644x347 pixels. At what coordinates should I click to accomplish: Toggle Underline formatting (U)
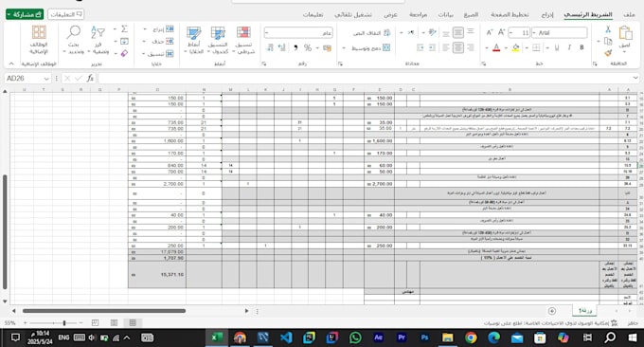coord(557,47)
